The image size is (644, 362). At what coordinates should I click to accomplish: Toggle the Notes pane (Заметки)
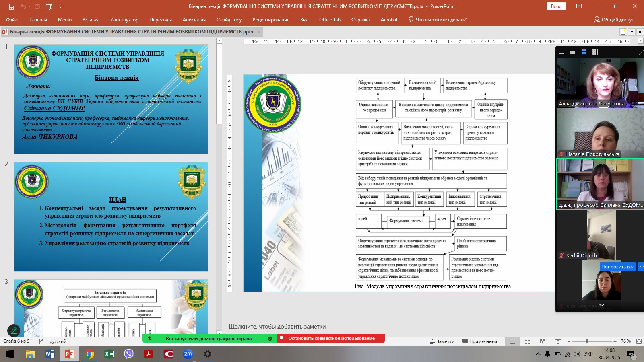coord(442,341)
